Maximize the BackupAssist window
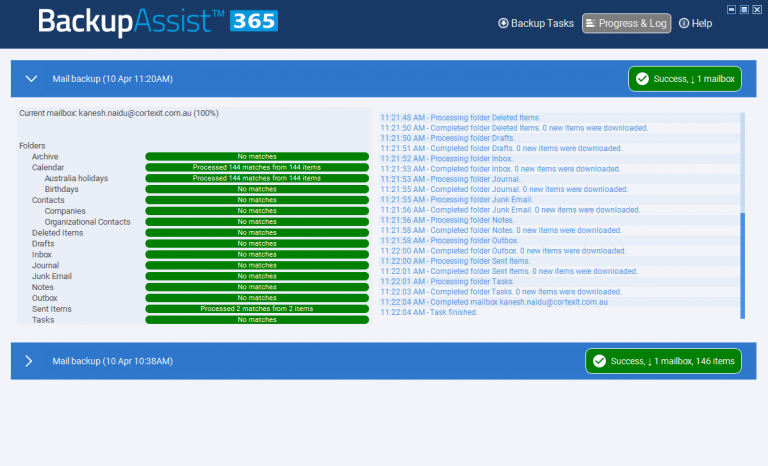This screenshot has height=466, width=768. point(744,8)
